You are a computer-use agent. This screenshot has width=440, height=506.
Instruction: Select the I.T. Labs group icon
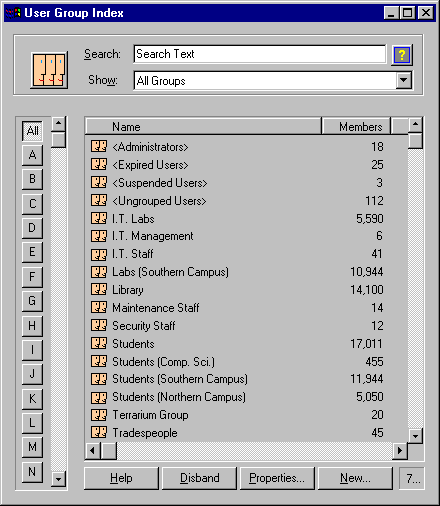click(99, 218)
